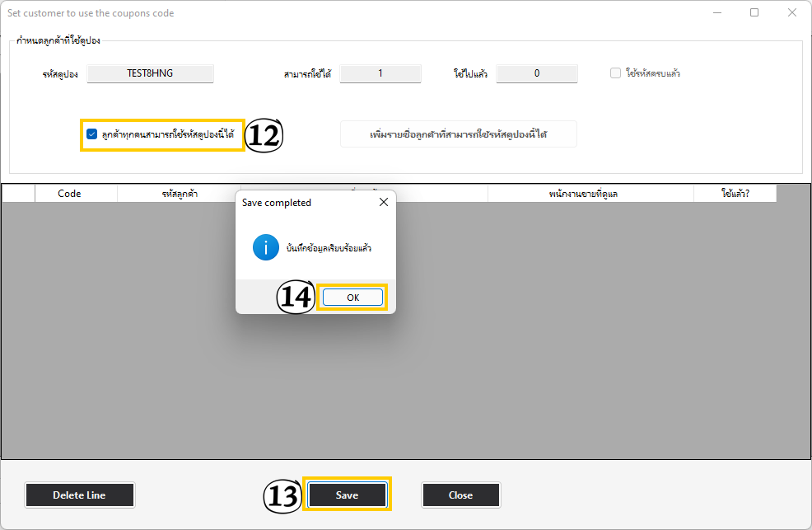The image size is (812, 530).
Task: Maximize the coupon customer window
Action: [x=754, y=13]
